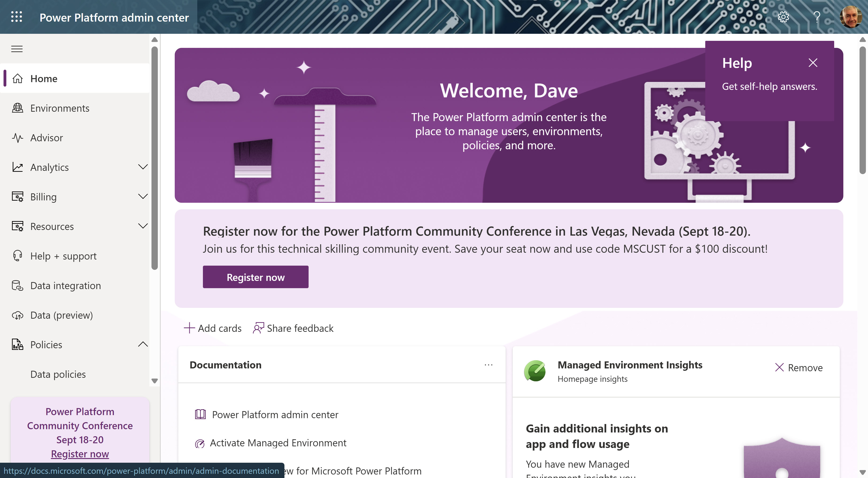Click the Help question mark icon

[817, 17]
